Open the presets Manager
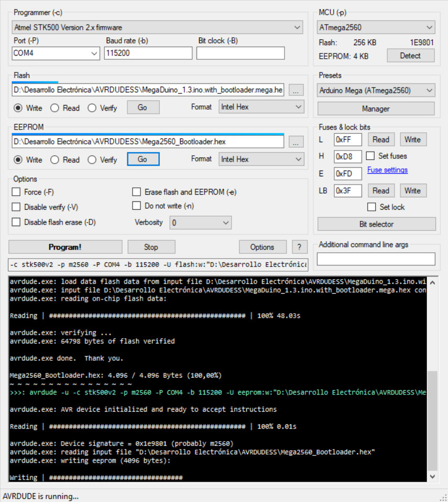 376,109
